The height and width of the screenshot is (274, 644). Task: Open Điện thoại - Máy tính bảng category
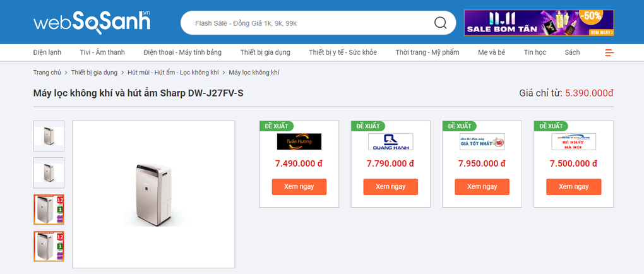pyautogui.click(x=182, y=52)
